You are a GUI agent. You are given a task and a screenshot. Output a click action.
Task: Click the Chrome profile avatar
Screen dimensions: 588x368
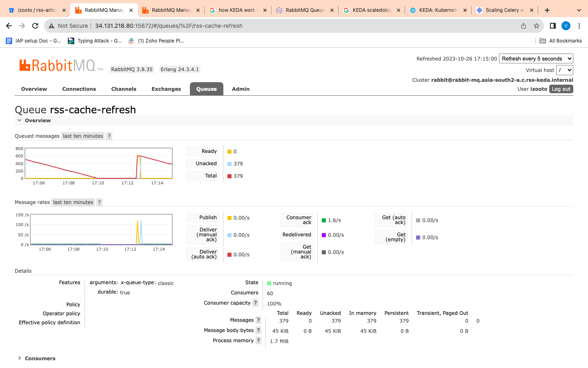click(x=566, y=25)
